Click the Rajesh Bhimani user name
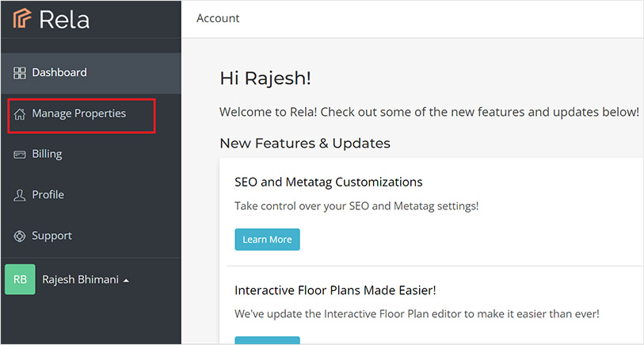The width and height of the screenshot is (644, 345). coord(80,279)
